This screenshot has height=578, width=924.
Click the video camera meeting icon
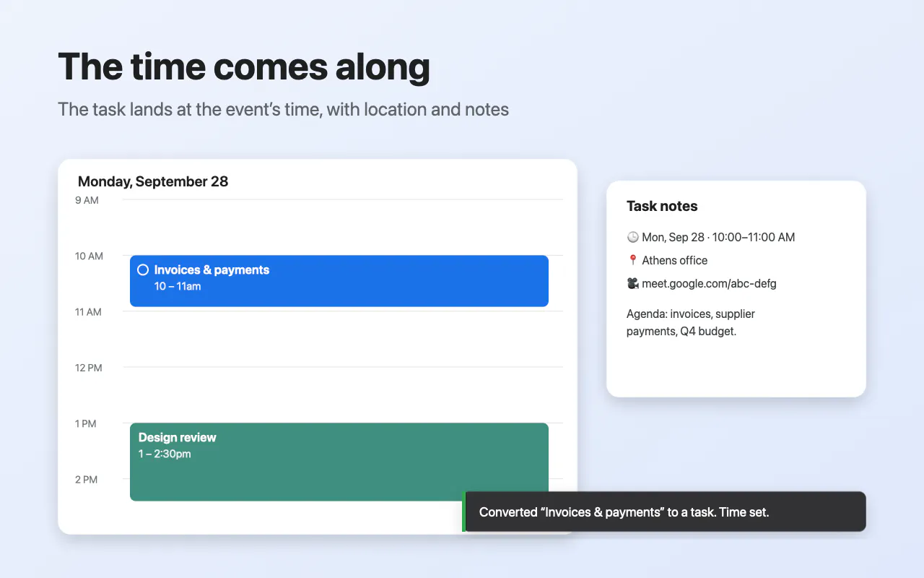point(633,283)
